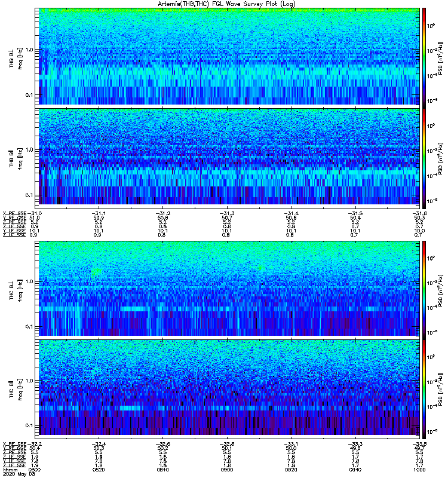The height and width of the screenshot is (478, 448).
Task: Click the X_RE_GSE value '-31.0'
Action: (35, 213)
